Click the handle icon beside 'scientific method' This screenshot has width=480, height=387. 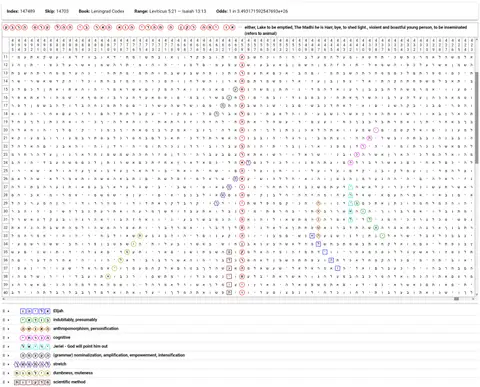point(4,382)
